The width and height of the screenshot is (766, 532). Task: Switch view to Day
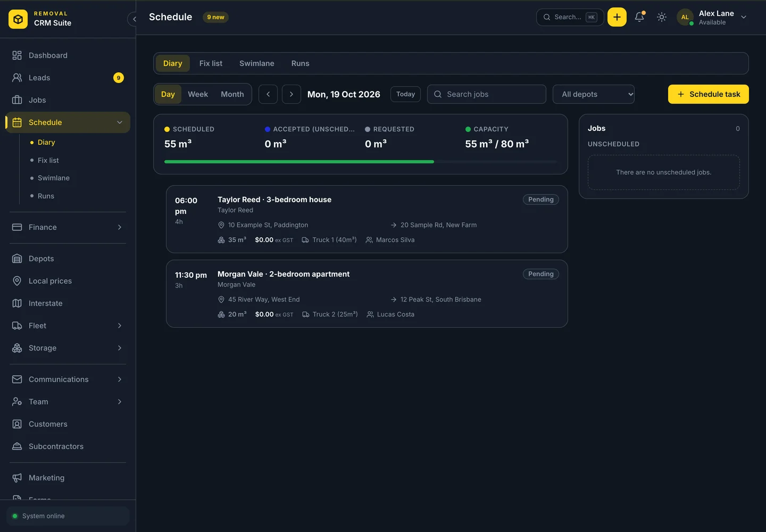pyautogui.click(x=168, y=94)
